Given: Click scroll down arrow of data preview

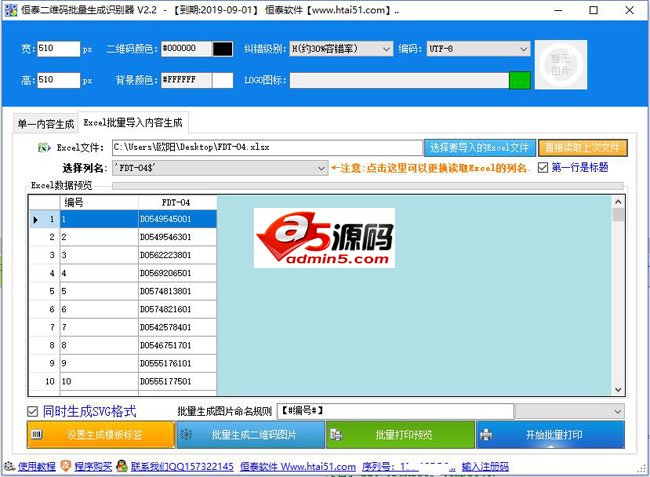Looking at the screenshot, I should pyautogui.click(x=618, y=389).
